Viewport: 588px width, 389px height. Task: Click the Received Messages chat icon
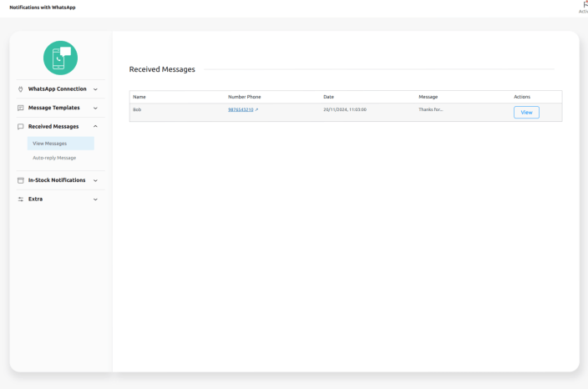coord(21,127)
